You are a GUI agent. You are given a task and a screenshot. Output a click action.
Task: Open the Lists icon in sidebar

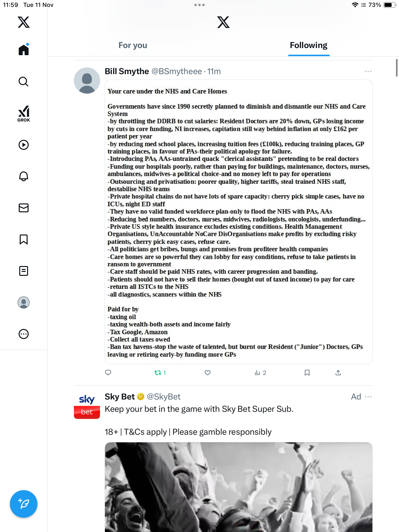pyautogui.click(x=24, y=271)
